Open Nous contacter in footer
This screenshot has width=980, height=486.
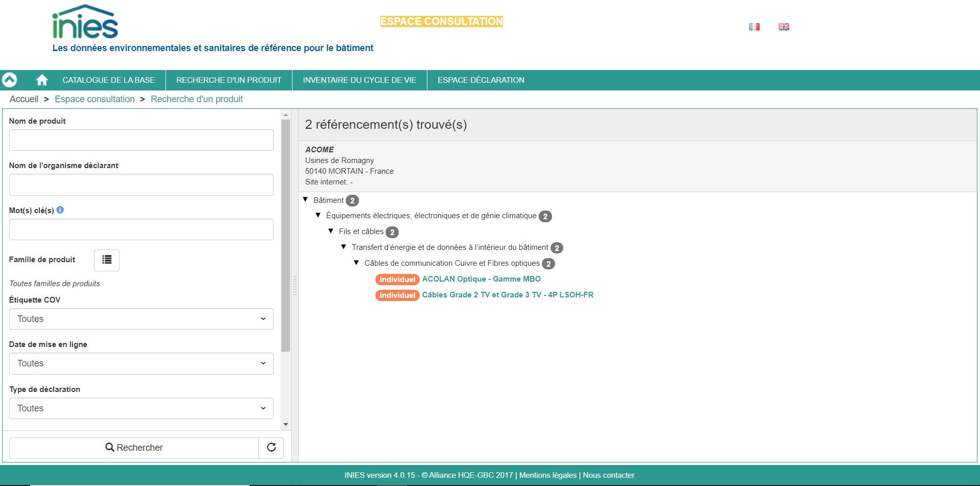coord(609,475)
